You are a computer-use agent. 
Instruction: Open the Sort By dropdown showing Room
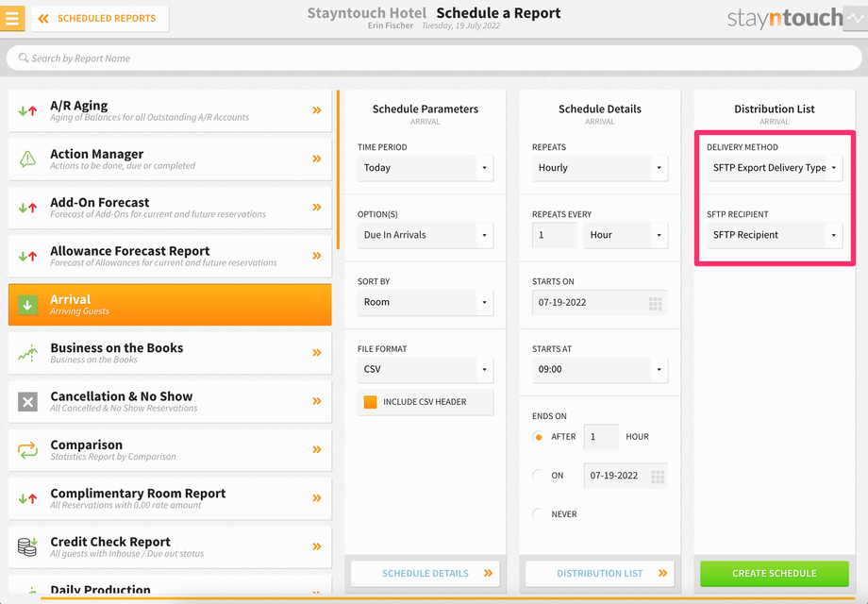tap(426, 302)
